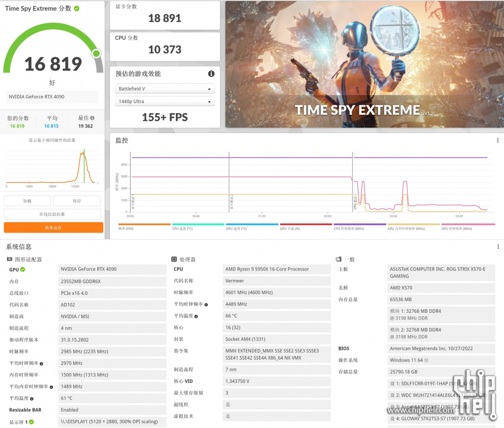
Task: Click the score distribution histogram chart
Action: (52, 168)
